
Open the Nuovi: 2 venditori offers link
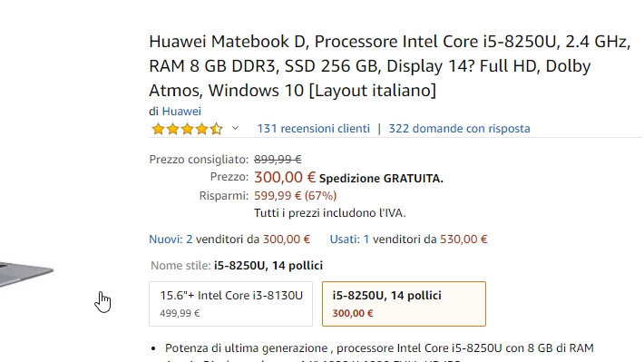[171, 240]
